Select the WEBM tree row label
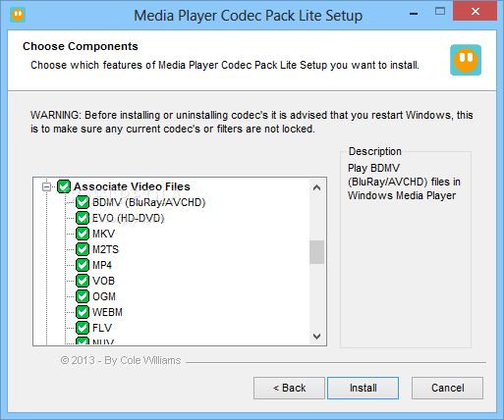The image size is (504, 420). 107,312
